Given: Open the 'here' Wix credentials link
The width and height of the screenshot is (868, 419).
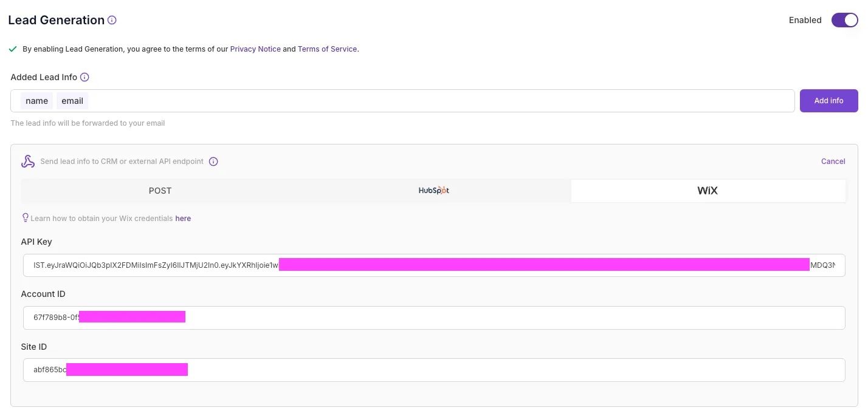Looking at the screenshot, I should click(183, 218).
